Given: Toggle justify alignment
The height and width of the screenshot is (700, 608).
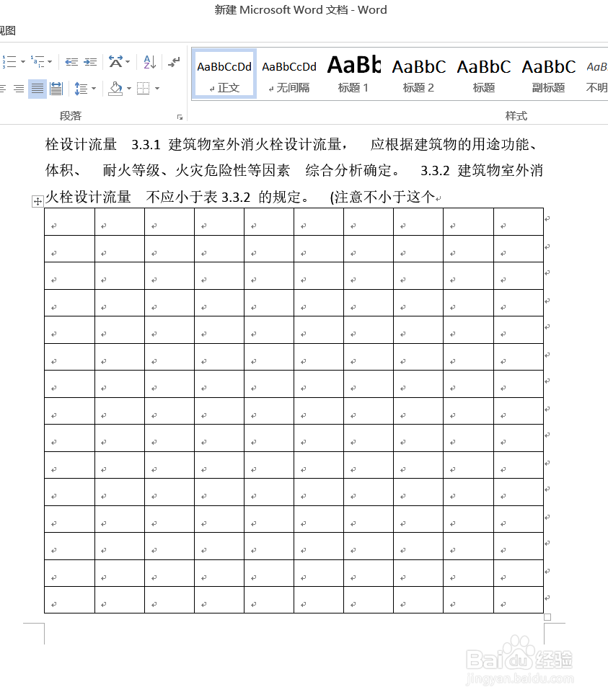Looking at the screenshot, I should point(38,89).
